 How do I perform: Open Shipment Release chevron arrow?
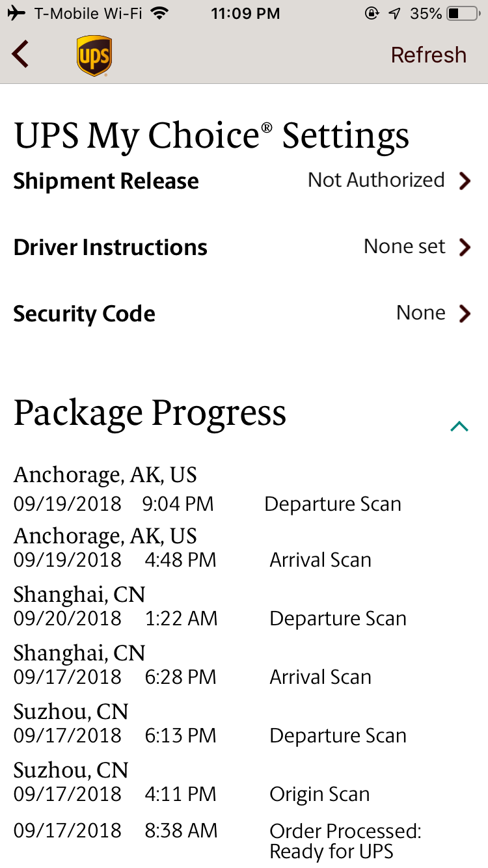click(x=464, y=181)
